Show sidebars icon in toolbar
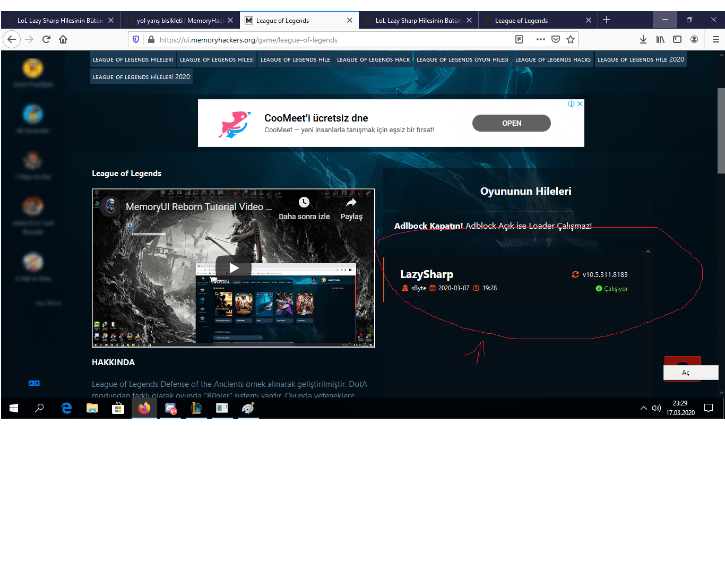Image resolution: width=725 pixels, height=588 pixels. click(677, 39)
